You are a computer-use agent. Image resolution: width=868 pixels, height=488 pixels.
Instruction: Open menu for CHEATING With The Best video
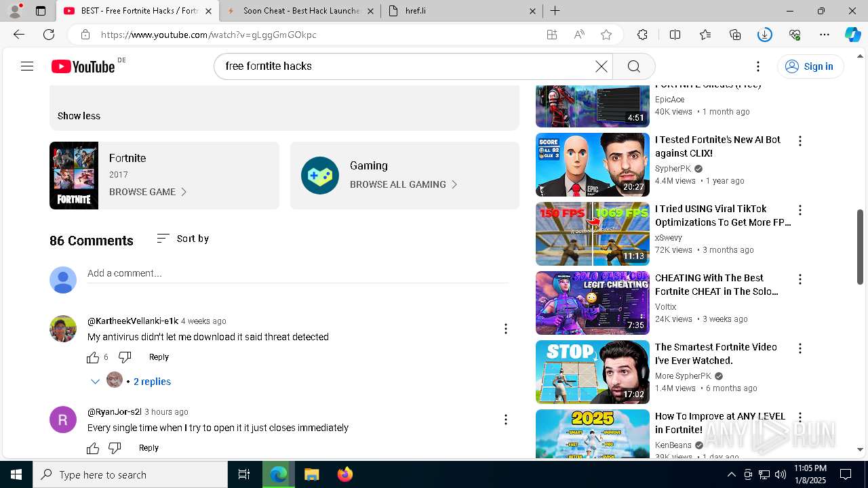(800, 279)
